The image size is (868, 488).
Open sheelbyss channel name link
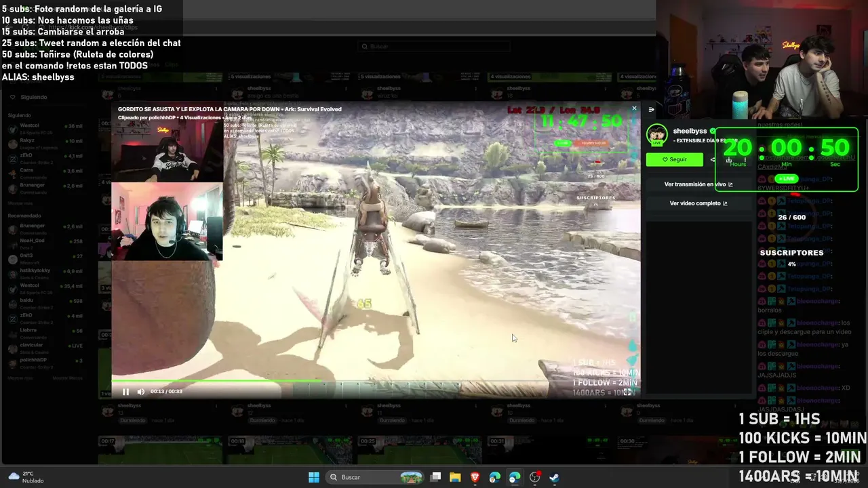(690, 131)
